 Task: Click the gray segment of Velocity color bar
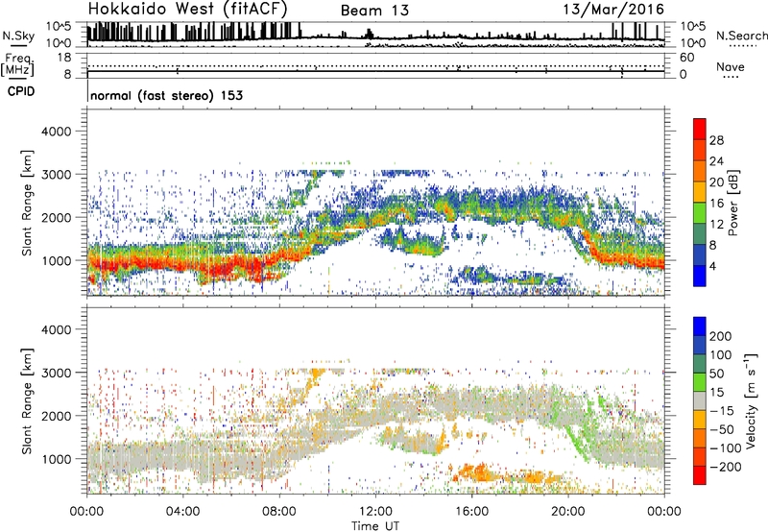coord(700,400)
